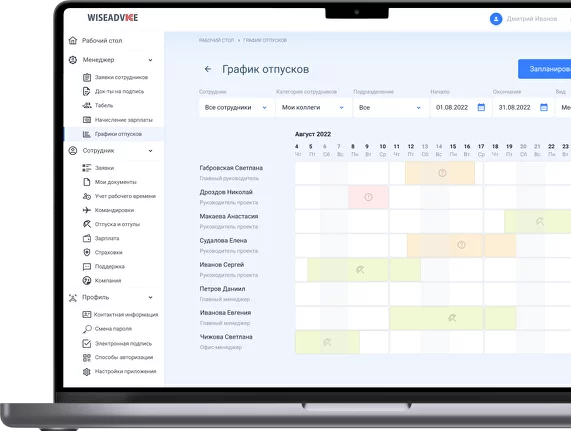The image size is (571, 431).
Task: Click the Зарплата wallet icon
Action: pos(87,238)
